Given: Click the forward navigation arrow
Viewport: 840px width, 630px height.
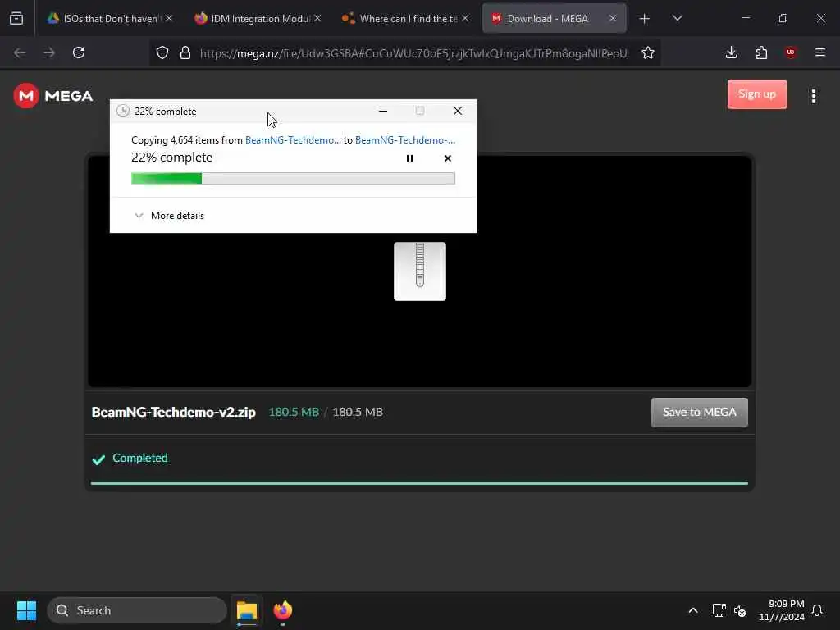Looking at the screenshot, I should tap(48, 52).
